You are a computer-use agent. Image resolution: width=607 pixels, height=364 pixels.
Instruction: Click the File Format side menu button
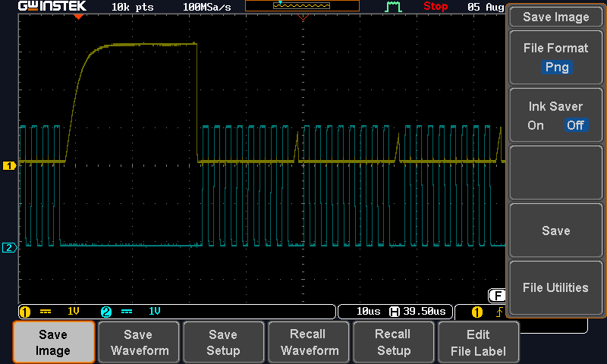pyautogui.click(x=556, y=58)
